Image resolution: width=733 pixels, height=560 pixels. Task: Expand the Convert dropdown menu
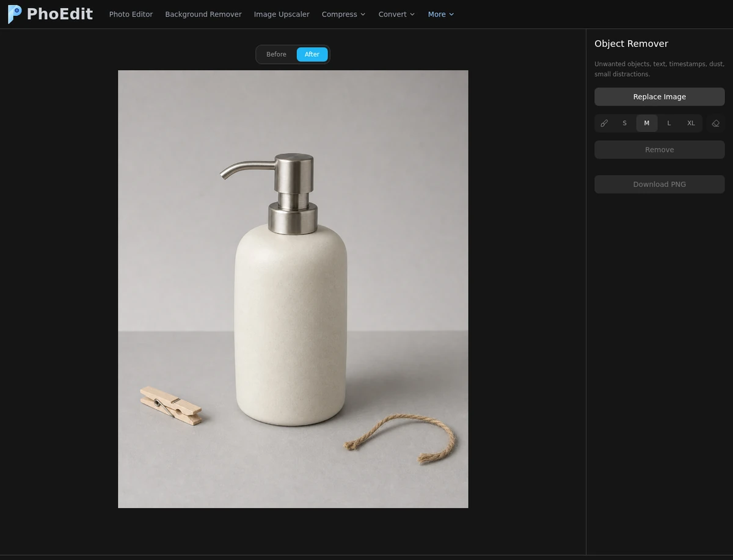(x=396, y=14)
